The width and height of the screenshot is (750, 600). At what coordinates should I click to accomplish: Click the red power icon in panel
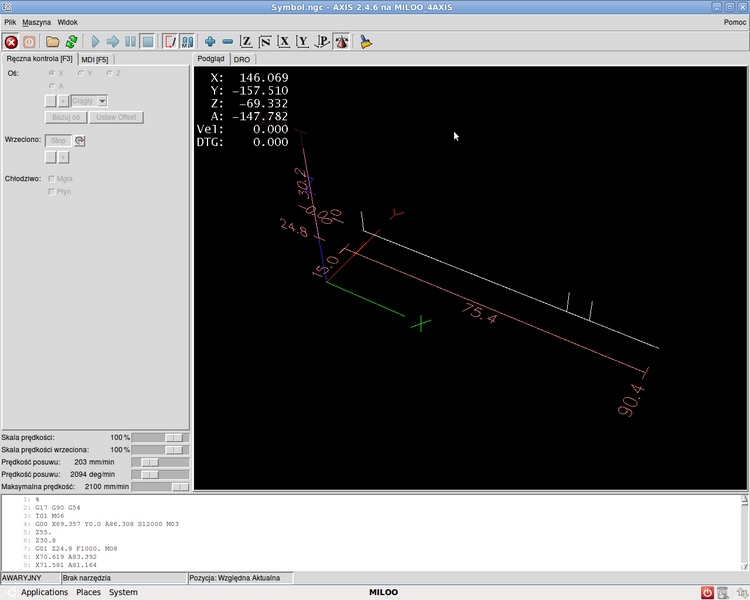pyautogui.click(x=707, y=592)
